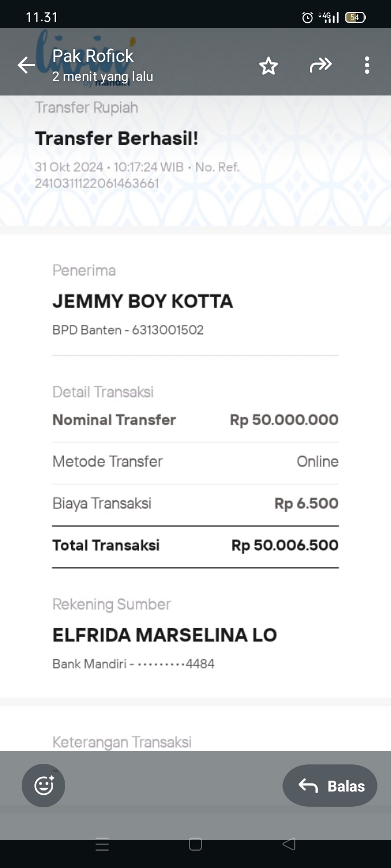Screen dimensions: 391x868
Task: Tap the Transfer Berhasil! heading
Action: (117, 138)
